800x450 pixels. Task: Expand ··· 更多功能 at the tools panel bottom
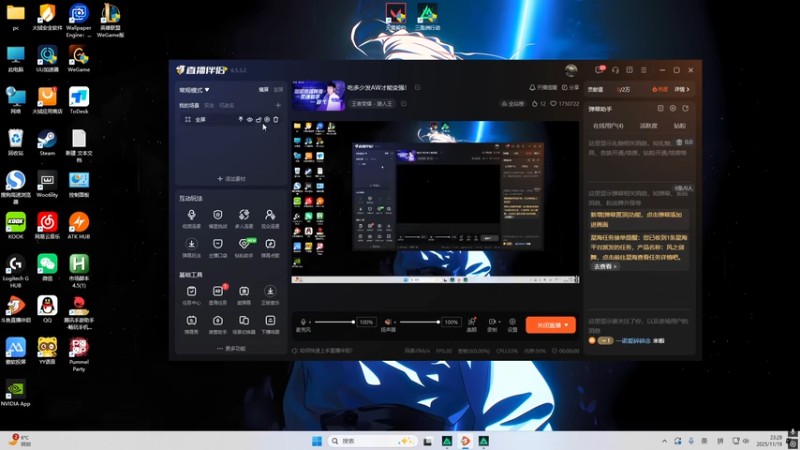coord(231,348)
